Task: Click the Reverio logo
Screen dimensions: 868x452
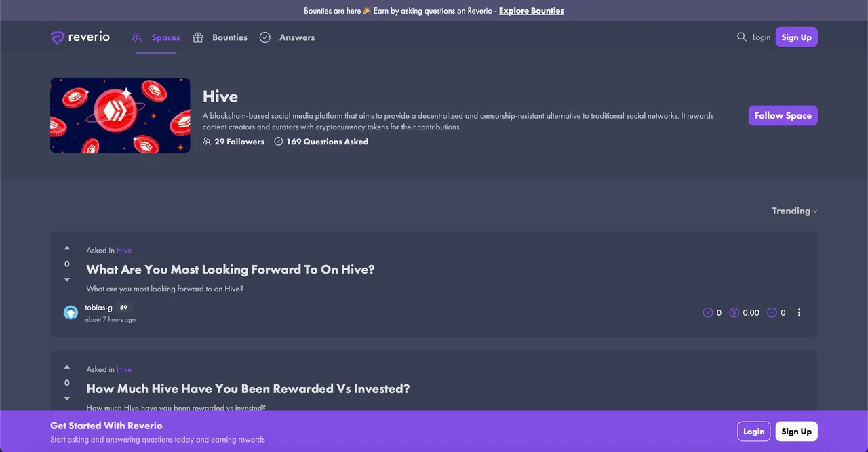Action: [x=80, y=37]
